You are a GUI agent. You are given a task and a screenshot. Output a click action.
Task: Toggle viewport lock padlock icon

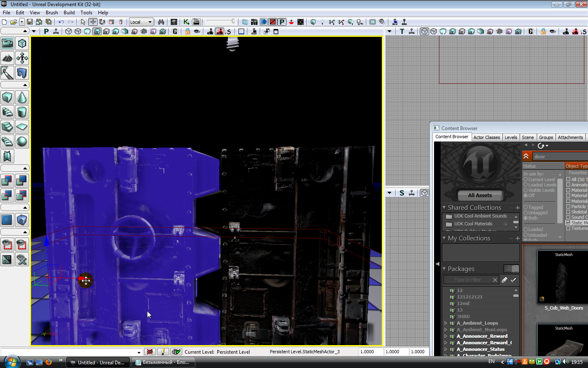(187, 31)
